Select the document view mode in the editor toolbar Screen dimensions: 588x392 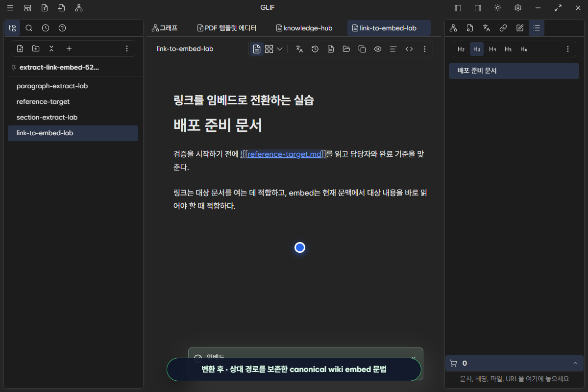(257, 49)
